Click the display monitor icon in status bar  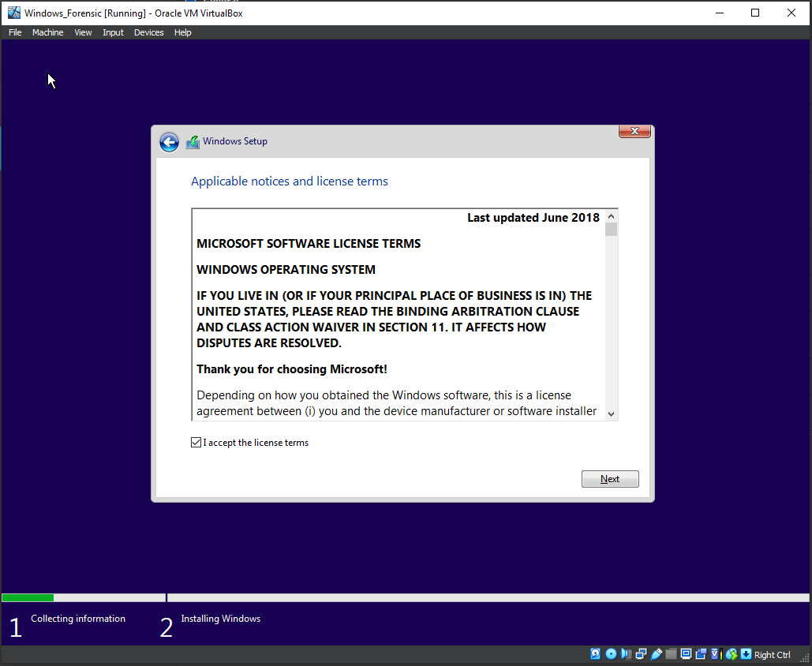pos(686,654)
